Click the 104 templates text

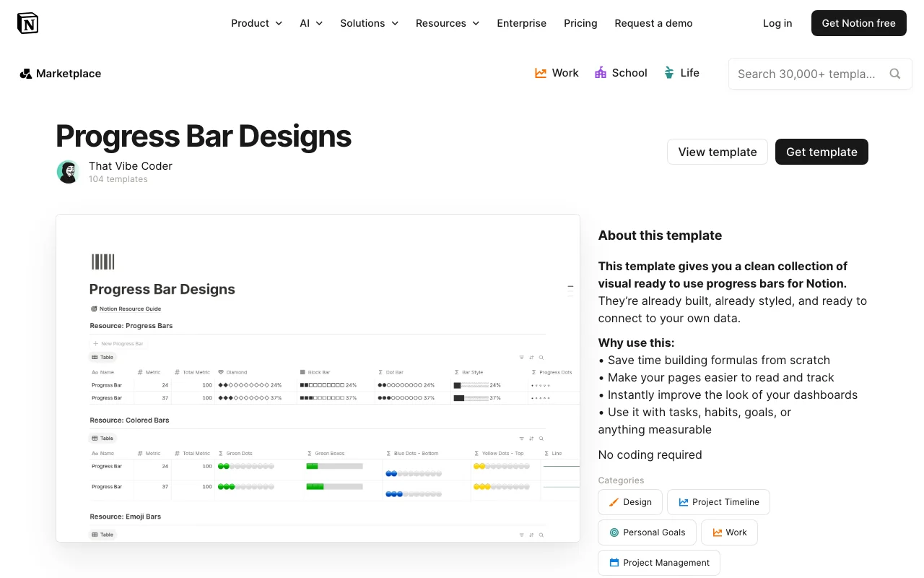point(118,179)
